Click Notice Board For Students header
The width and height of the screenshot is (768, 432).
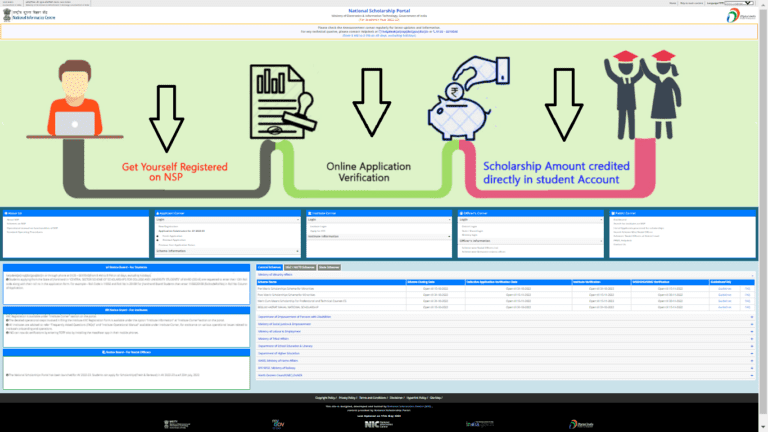coord(126,267)
